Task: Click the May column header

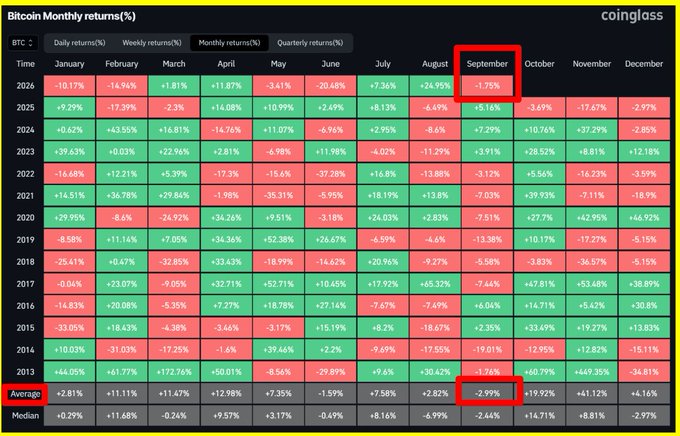Action: coord(278,64)
